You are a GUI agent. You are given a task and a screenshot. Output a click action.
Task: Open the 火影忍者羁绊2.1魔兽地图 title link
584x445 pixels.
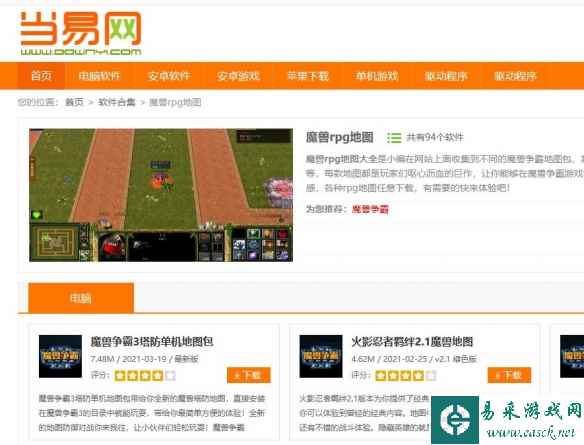tap(412, 341)
